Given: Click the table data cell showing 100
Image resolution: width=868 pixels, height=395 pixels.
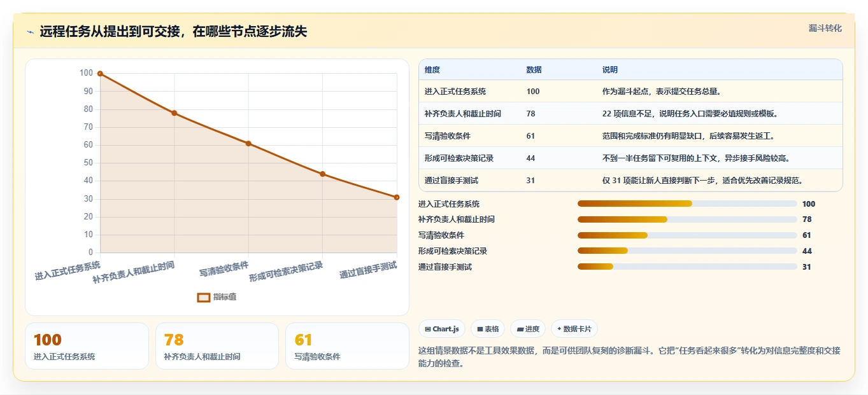Looking at the screenshot, I should [x=533, y=92].
